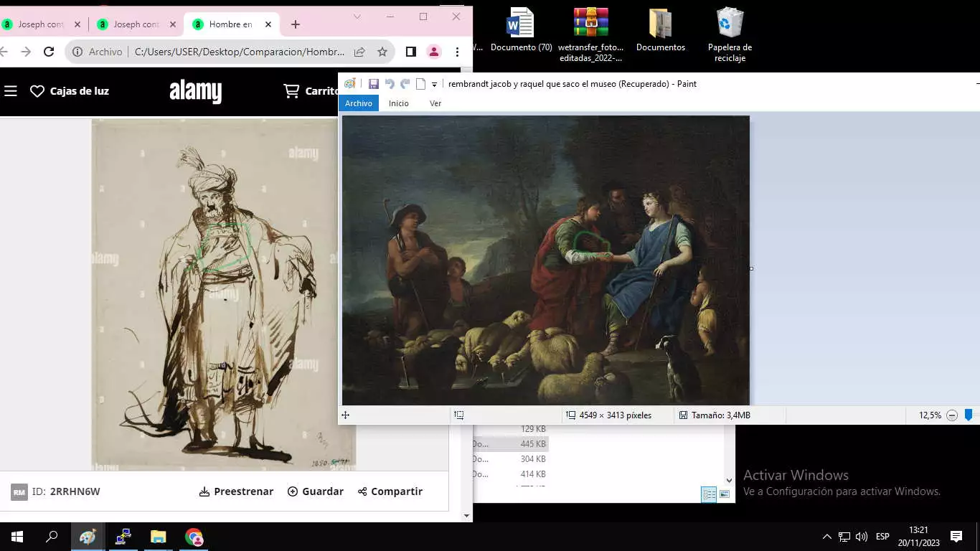Click the zoom out minus button in Paint

click(952, 415)
